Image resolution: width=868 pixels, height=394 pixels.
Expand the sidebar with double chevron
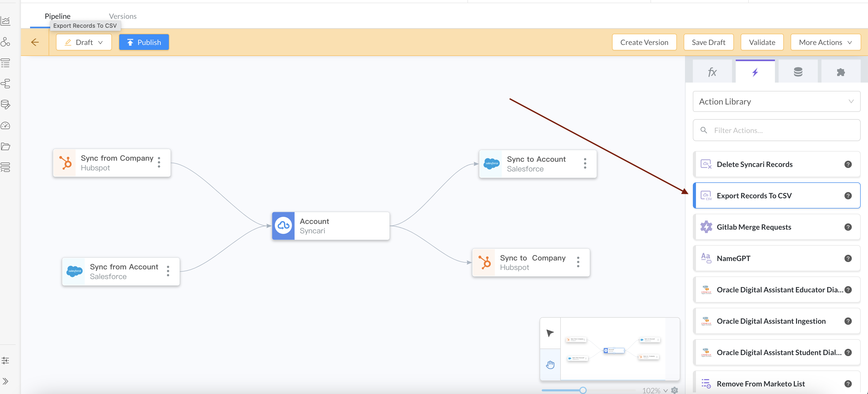coord(5,381)
